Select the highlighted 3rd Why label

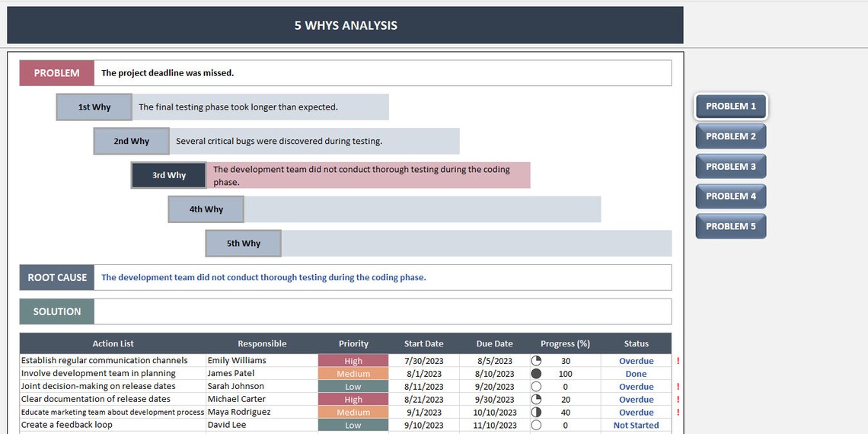point(169,175)
